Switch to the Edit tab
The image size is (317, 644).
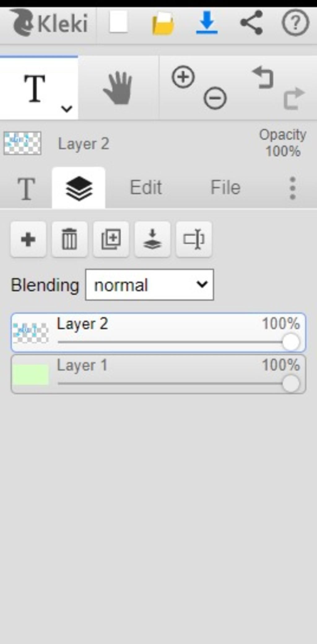click(x=146, y=187)
